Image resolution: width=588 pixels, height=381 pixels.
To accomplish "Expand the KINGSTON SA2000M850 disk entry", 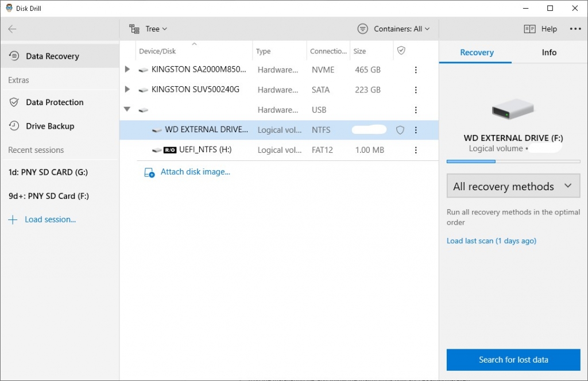I will click(x=127, y=70).
